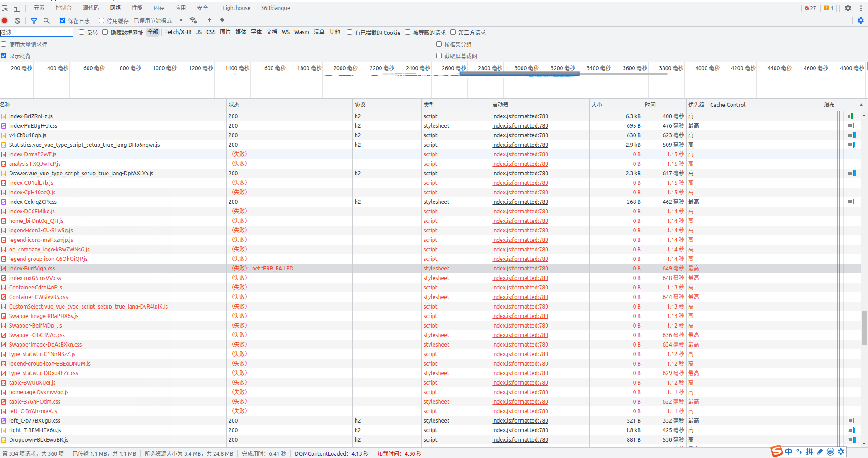Open the 已停用节流模式 throttling dropdown

158,20
